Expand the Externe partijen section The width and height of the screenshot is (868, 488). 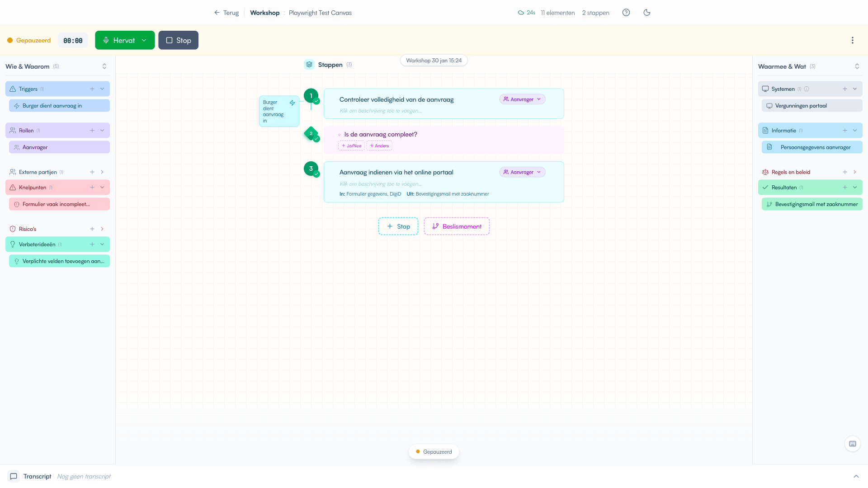[x=102, y=172]
